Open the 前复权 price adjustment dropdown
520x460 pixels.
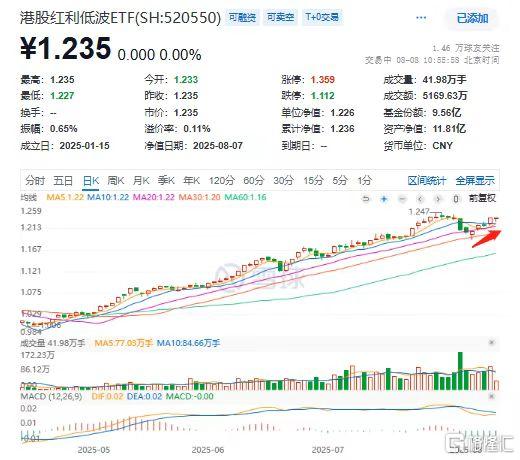(482, 198)
